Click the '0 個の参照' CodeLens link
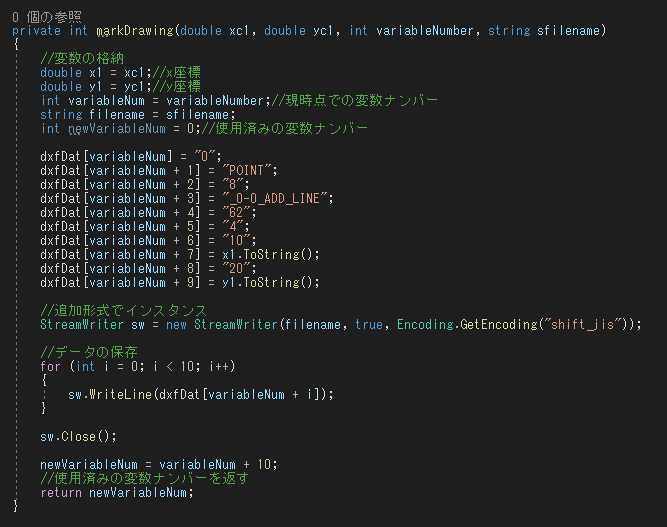The image size is (667, 527). pyautogui.click(x=46, y=17)
